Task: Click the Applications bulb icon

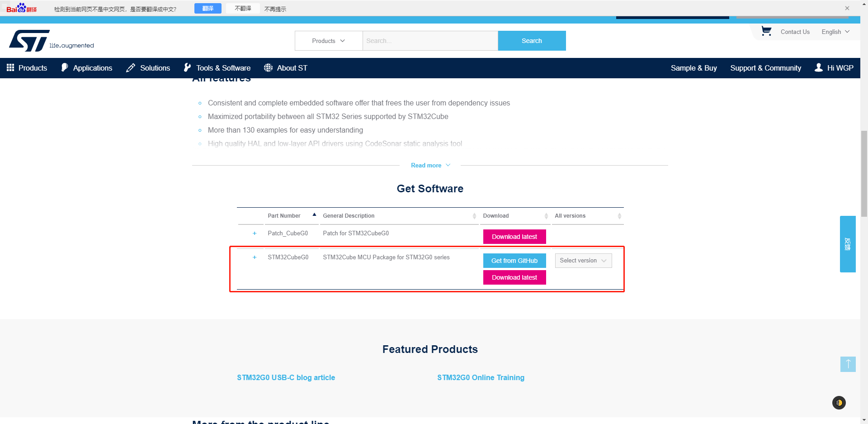Action: [x=65, y=67]
